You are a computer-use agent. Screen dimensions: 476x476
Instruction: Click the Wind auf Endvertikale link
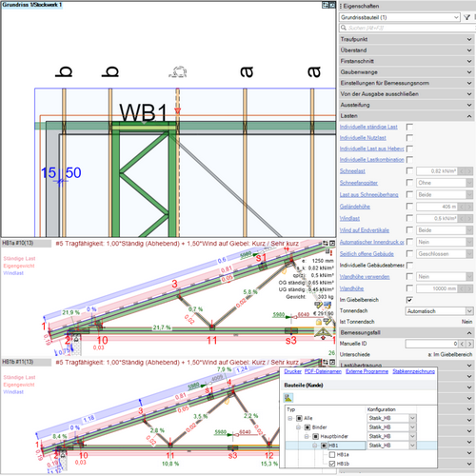pos(365,230)
